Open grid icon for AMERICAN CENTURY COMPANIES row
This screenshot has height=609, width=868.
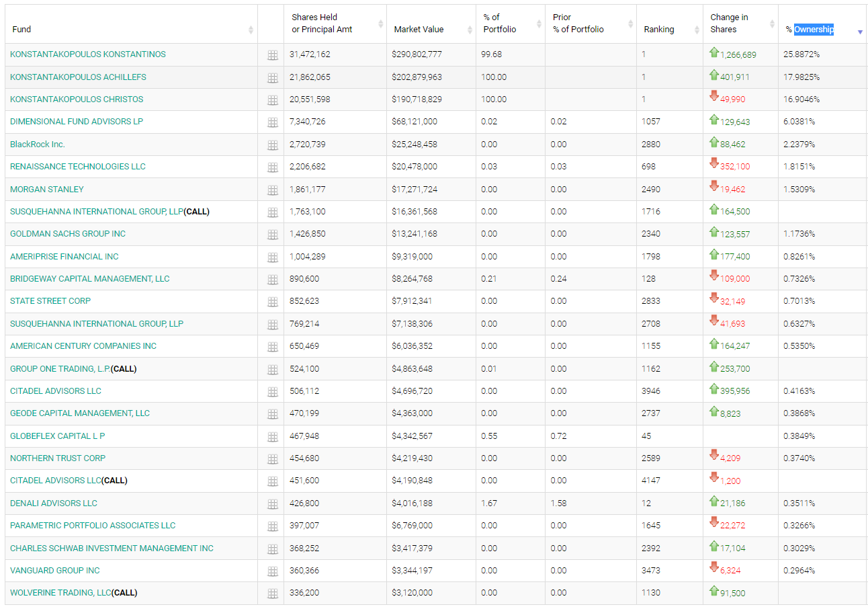272,347
